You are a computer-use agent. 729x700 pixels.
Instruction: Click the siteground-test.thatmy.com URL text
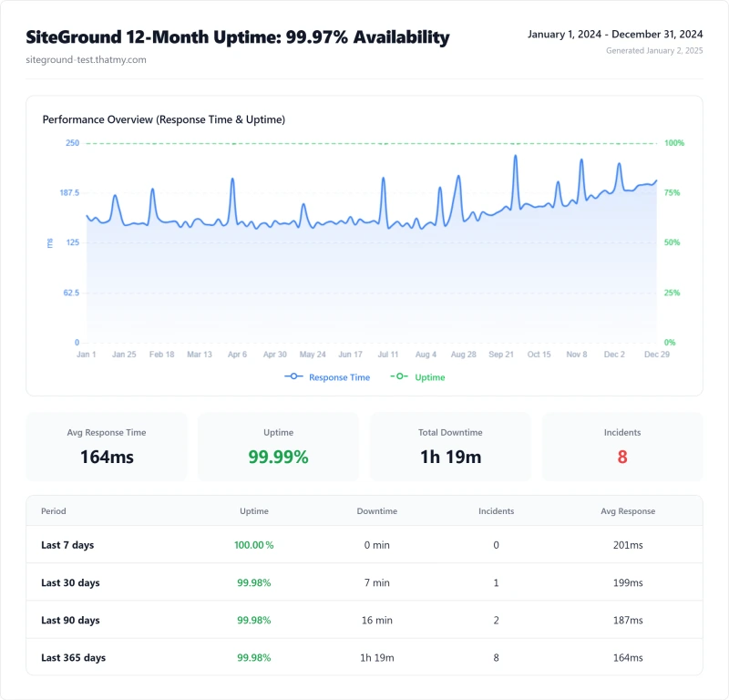click(x=86, y=59)
